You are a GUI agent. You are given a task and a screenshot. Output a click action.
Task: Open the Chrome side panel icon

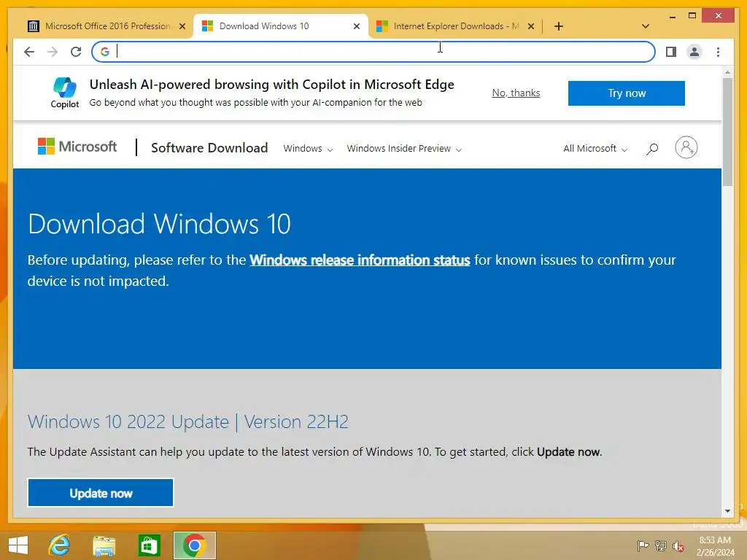click(x=671, y=52)
